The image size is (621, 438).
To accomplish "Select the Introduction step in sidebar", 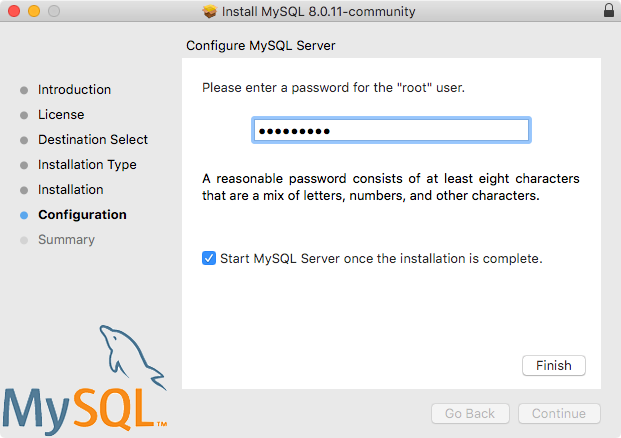I will coord(74,90).
